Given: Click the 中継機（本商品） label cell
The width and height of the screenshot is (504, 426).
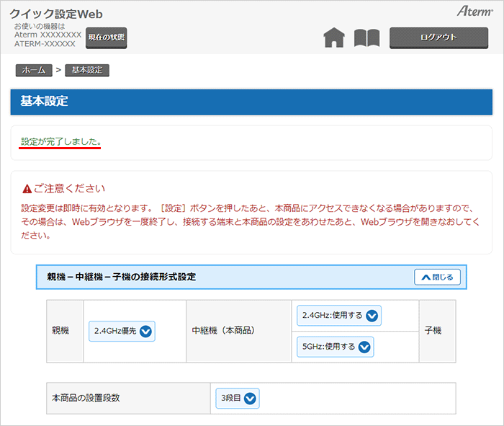Looking at the screenshot, I should point(228,331).
